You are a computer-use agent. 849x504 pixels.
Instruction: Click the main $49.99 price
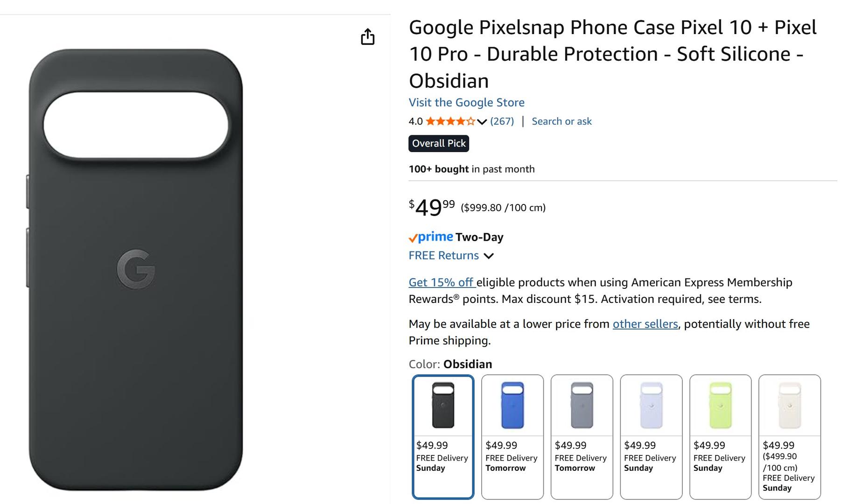pyautogui.click(x=432, y=207)
